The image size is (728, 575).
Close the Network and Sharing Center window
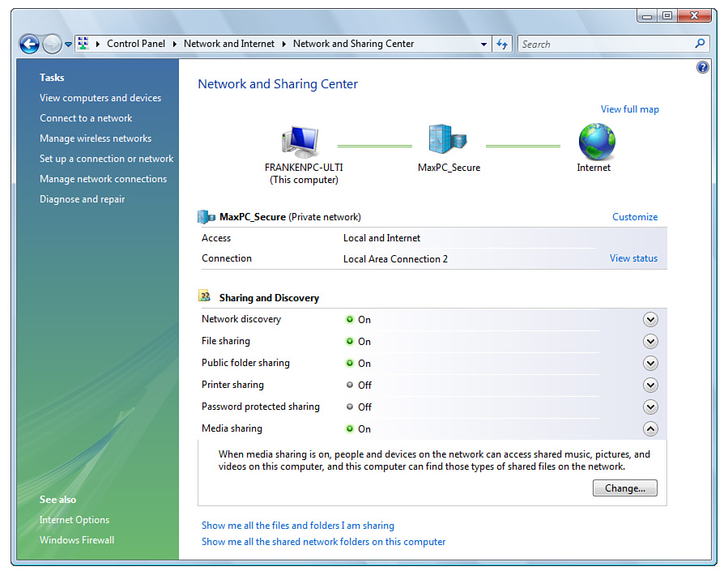tap(694, 15)
